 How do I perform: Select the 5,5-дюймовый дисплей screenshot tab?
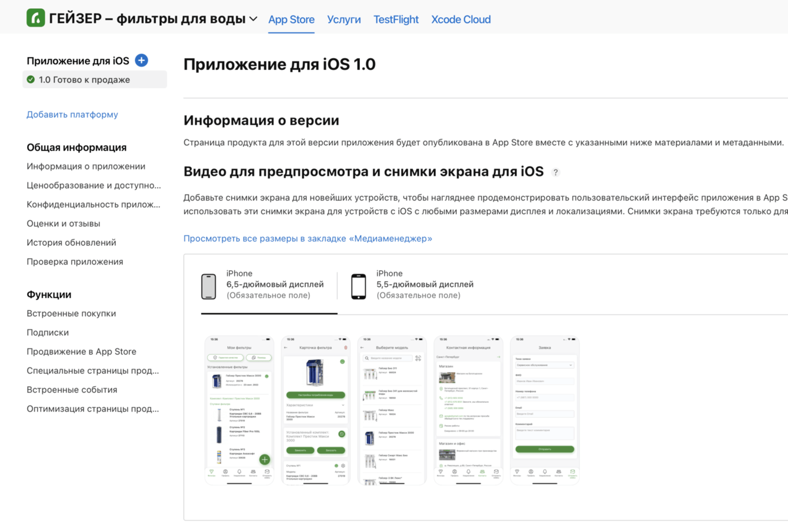coord(425,285)
